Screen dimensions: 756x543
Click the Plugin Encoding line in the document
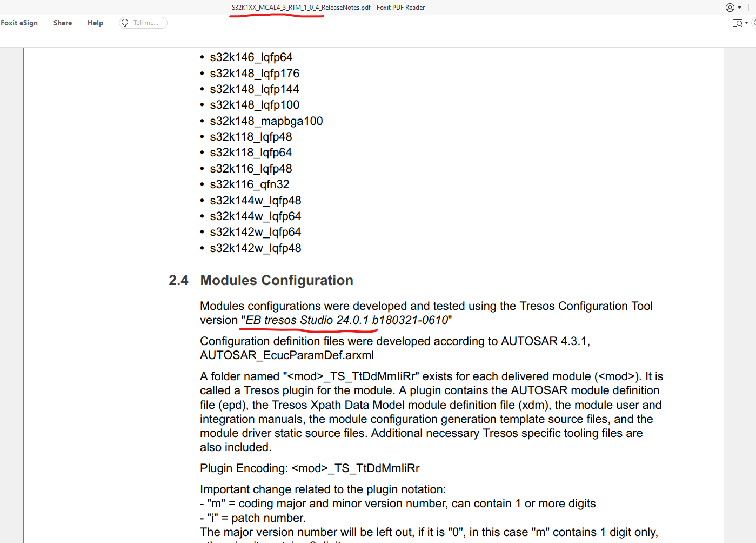pyautogui.click(x=310, y=468)
